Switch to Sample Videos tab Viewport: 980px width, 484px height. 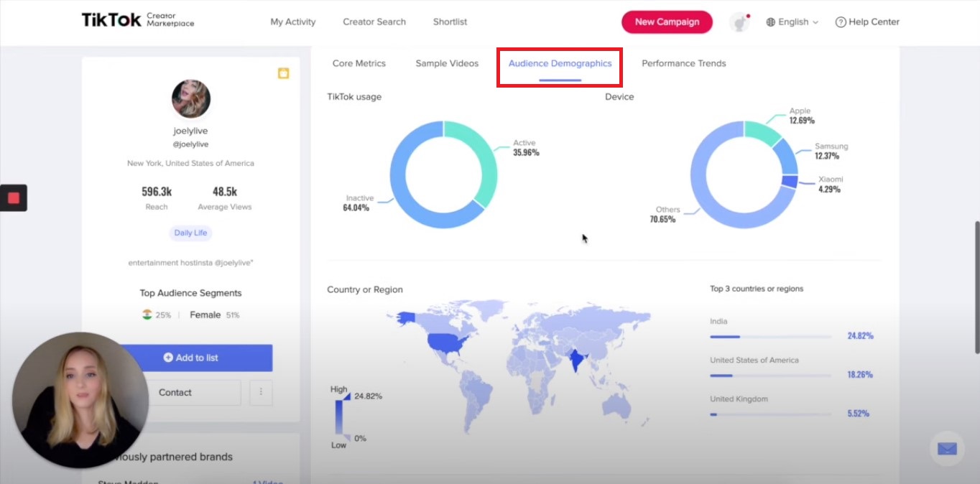coord(447,63)
